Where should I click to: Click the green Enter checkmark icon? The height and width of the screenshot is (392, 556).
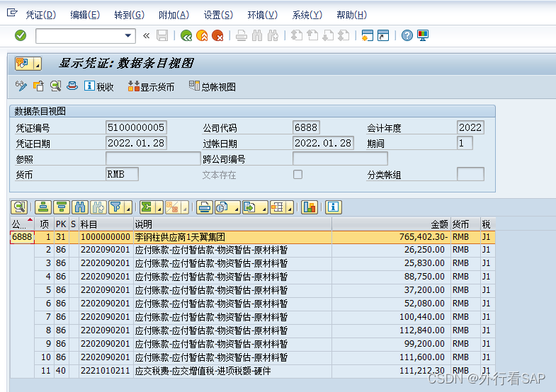(x=21, y=35)
